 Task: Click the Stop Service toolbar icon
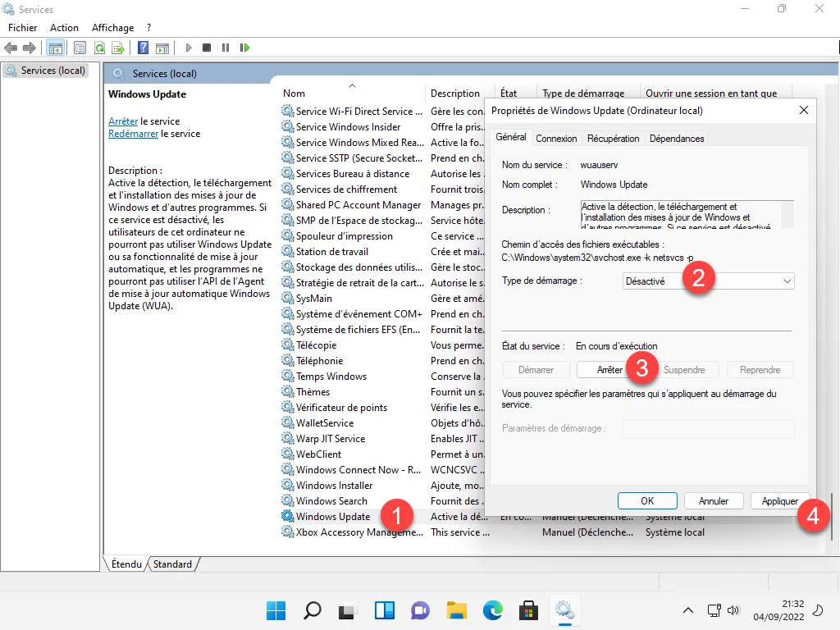tap(207, 48)
